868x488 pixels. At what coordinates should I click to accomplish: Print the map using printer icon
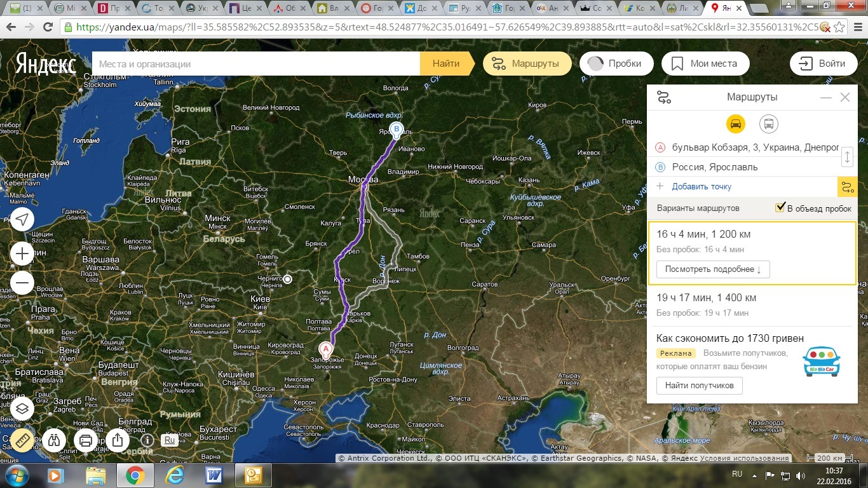coord(86,440)
